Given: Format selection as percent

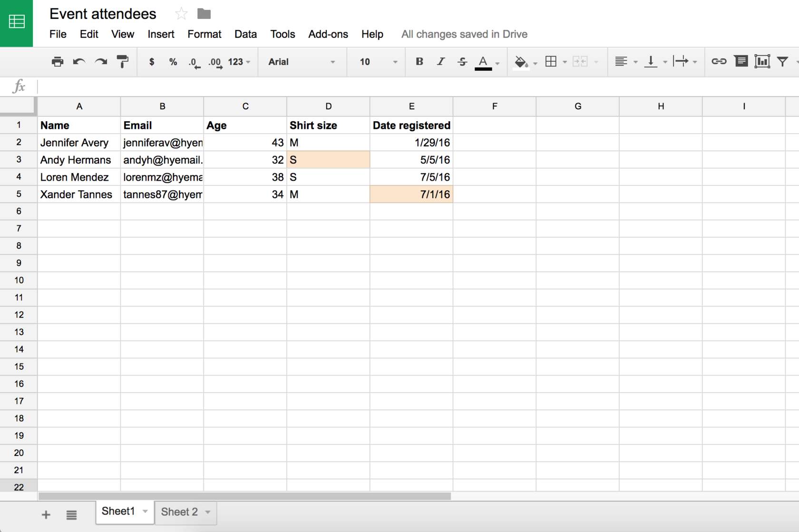Looking at the screenshot, I should 173,61.
